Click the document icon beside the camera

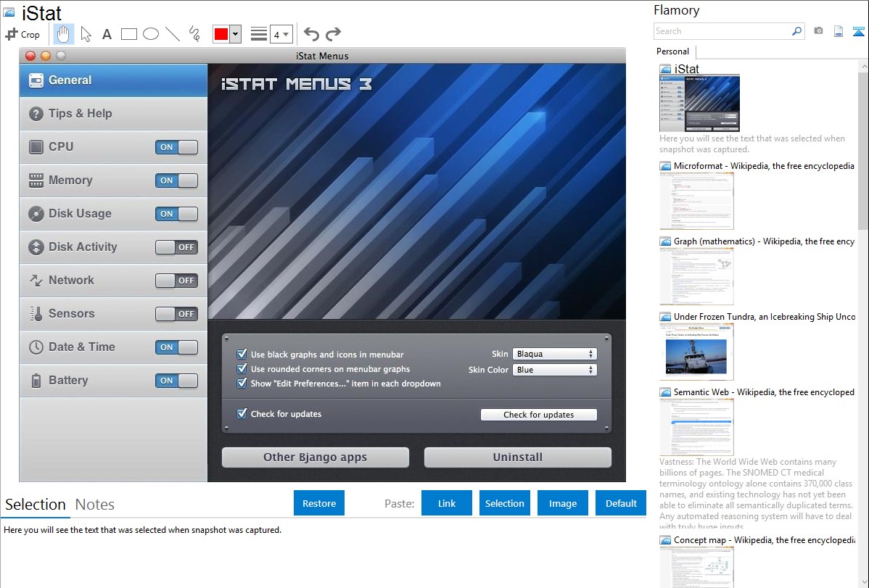[839, 31]
